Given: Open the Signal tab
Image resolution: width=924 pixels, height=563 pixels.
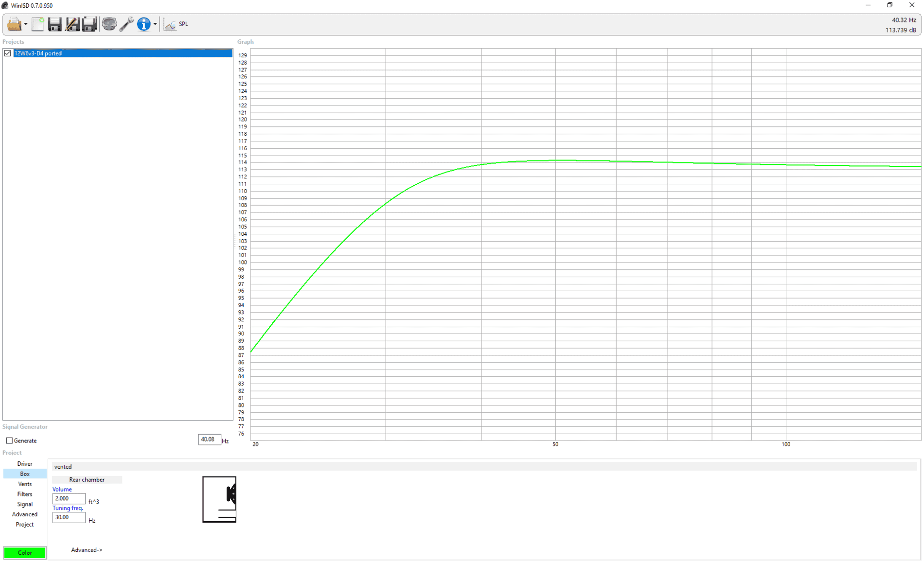Looking at the screenshot, I should [25, 505].
